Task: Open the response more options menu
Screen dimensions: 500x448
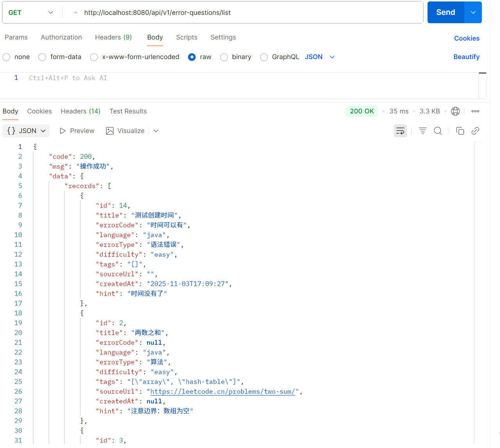Action: (475, 111)
